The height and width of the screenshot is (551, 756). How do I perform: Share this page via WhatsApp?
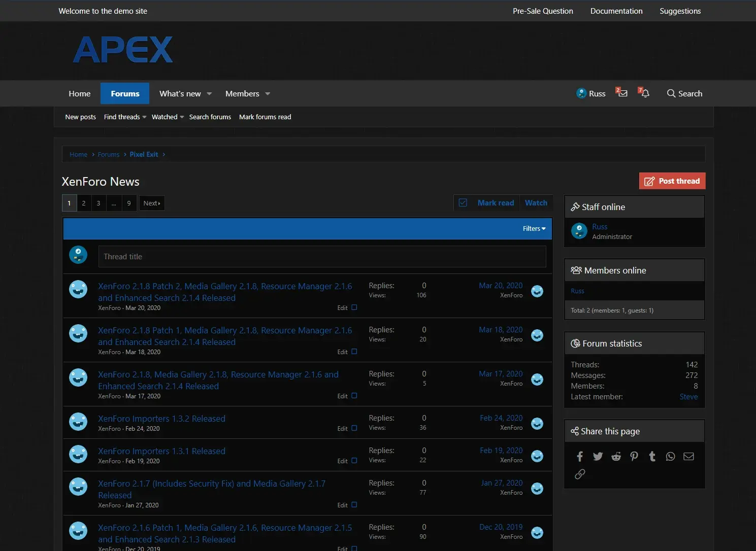pos(670,457)
